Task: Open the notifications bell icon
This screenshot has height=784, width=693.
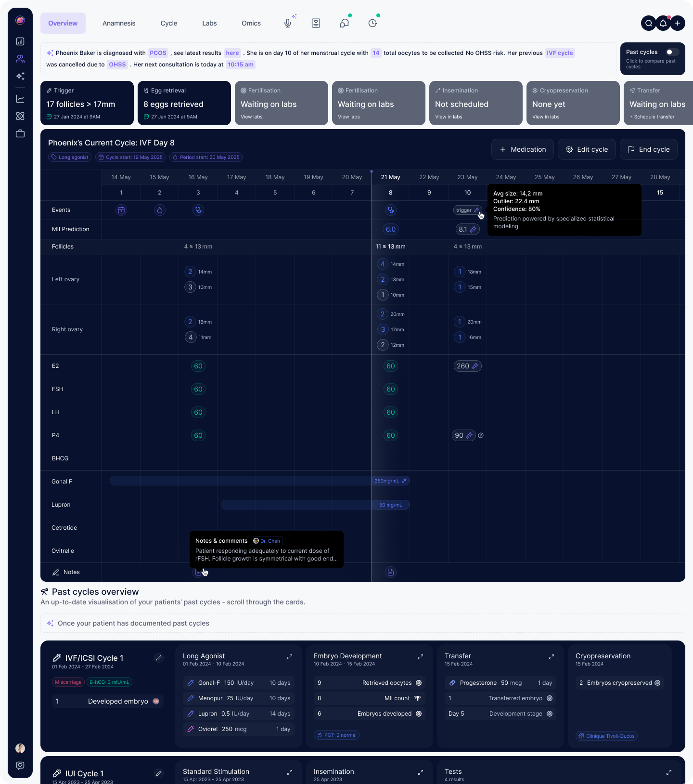Action: point(663,23)
